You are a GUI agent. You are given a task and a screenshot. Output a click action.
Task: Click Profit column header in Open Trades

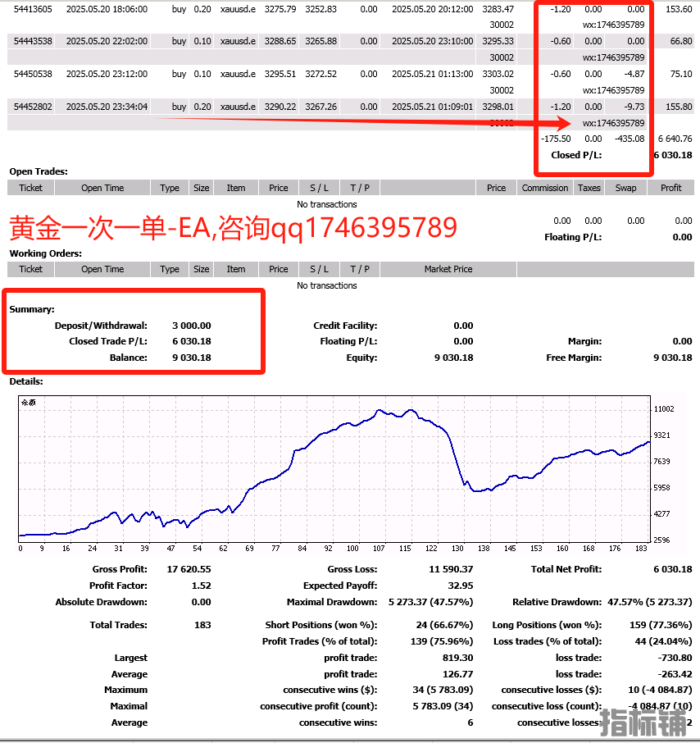pyautogui.click(x=670, y=188)
